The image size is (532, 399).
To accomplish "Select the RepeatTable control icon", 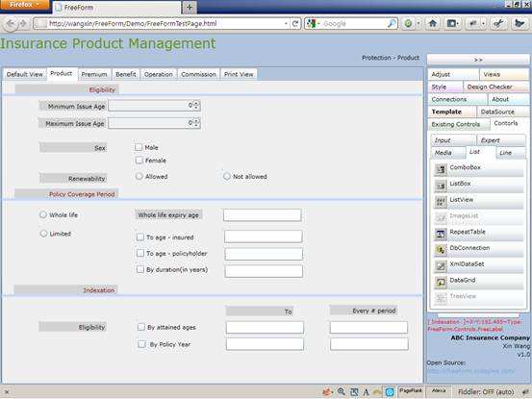I will [x=441, y=234].
